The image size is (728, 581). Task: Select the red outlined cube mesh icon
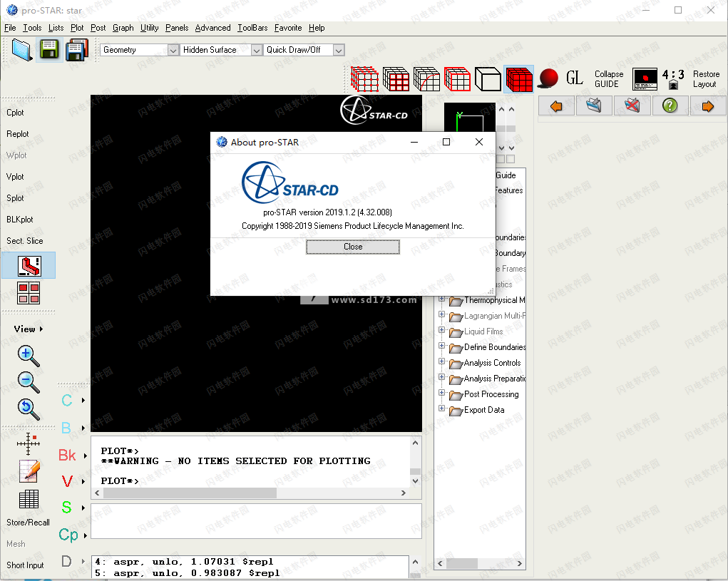coord(457,79)
